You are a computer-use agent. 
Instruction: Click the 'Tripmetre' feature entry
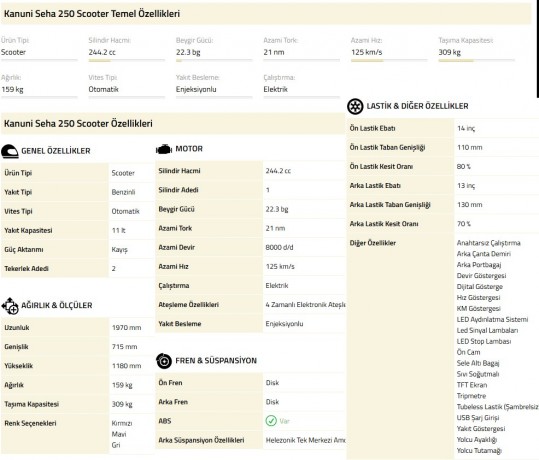pos(471,396)
